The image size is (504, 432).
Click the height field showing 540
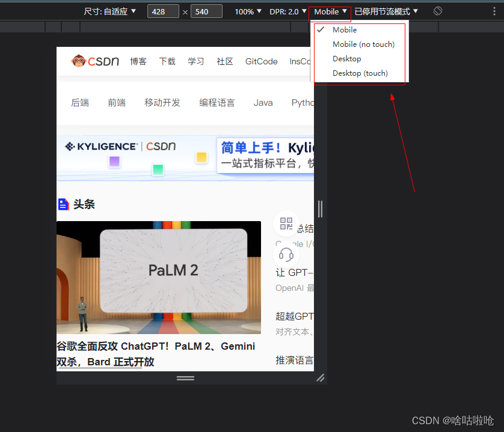coord(206,11)
